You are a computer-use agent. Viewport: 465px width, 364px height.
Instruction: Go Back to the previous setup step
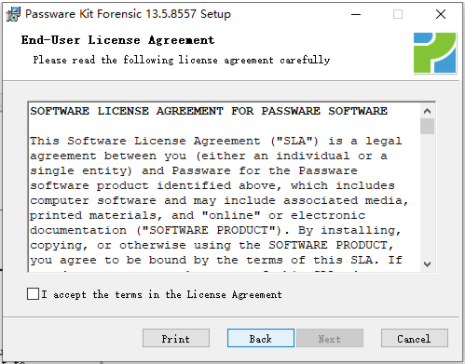tap(261, 339)
